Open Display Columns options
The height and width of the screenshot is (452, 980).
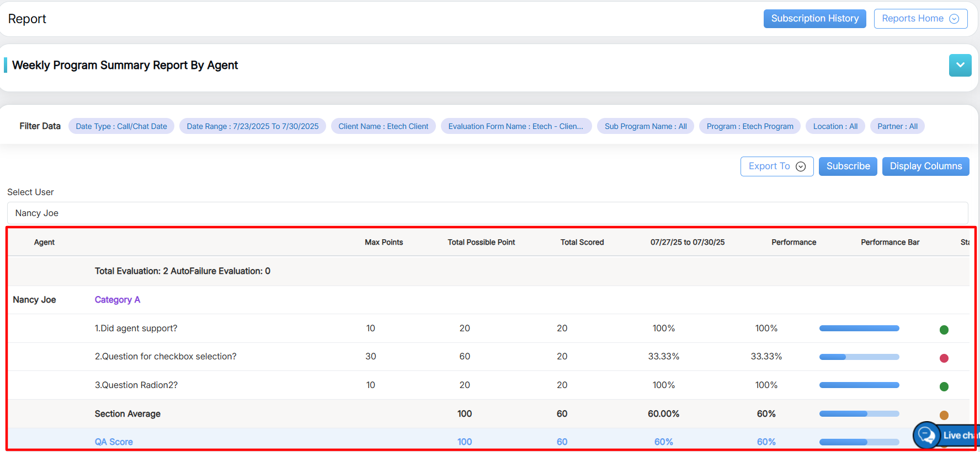coord(925,166)
